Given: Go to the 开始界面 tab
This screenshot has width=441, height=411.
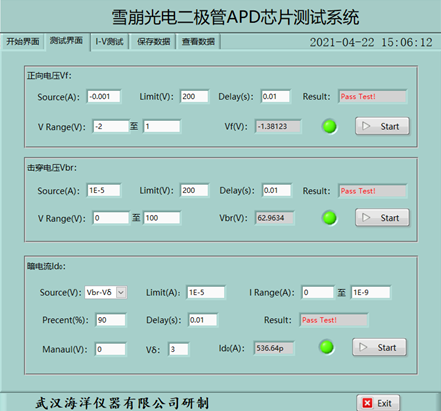Looking at the screenshot, I should 23,42.
